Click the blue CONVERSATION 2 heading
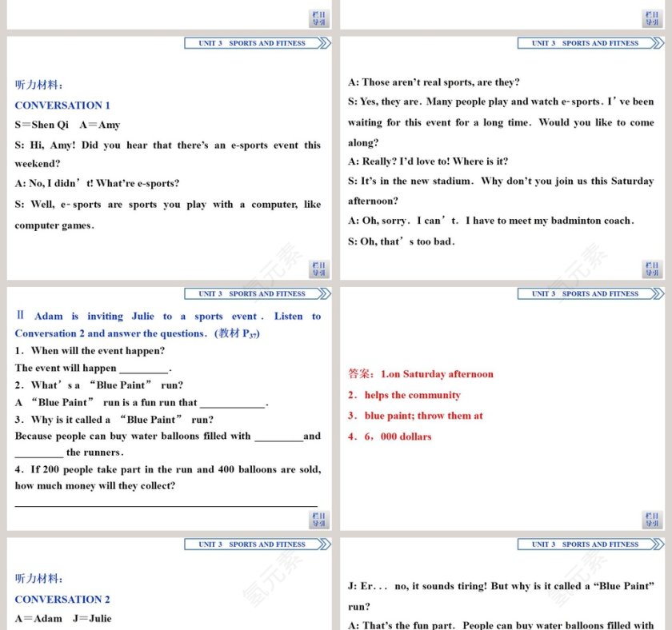Image resolution: width=672 pixels, height=630 pixels. click(x=62, y=599)
